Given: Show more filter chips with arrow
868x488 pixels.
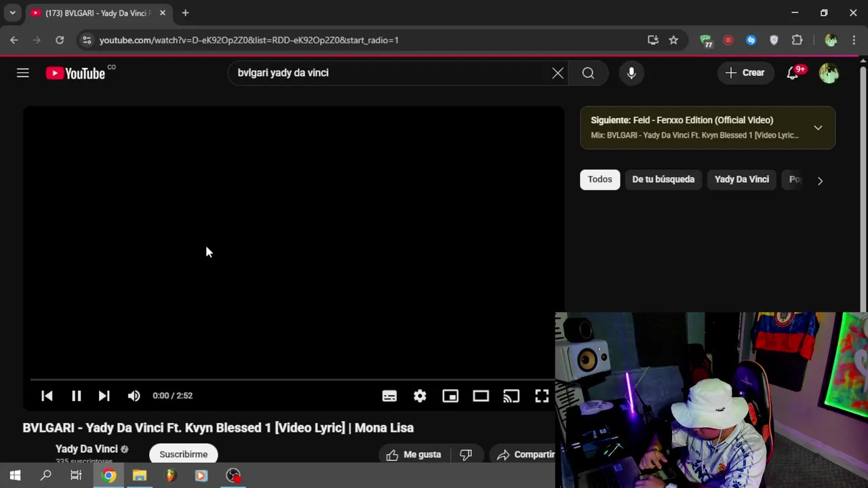Looking at the screenshot, I should pos(820,180).
